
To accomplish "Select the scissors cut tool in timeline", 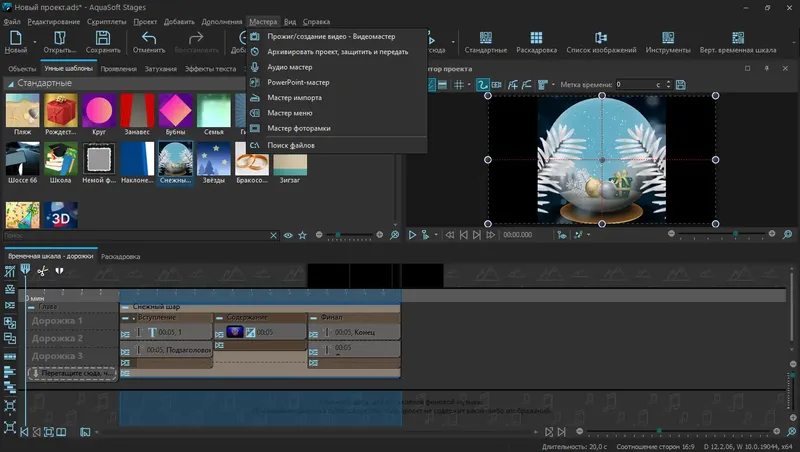I will pyautogui.click(x=42, y=270).
